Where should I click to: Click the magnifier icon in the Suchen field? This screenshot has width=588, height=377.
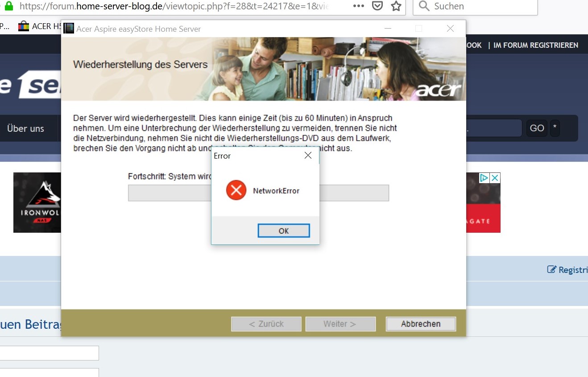point(423,6)
